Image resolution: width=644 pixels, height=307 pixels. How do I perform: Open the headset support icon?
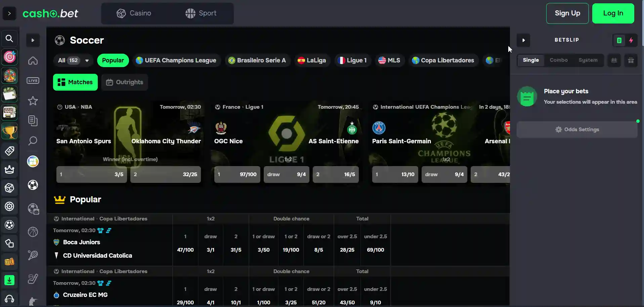point(9,299)
